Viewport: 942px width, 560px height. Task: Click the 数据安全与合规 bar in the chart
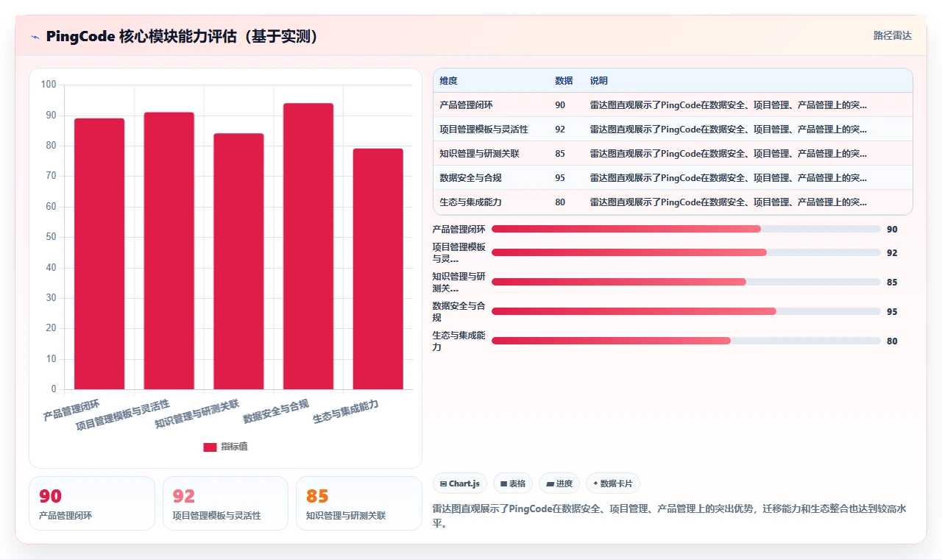[x=308, y=247]
